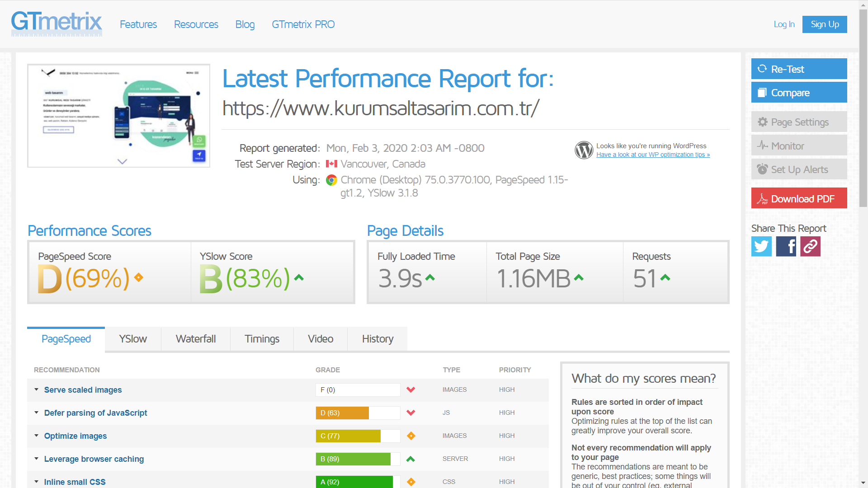Switch to the PageSpeed tab

point(66,339)
